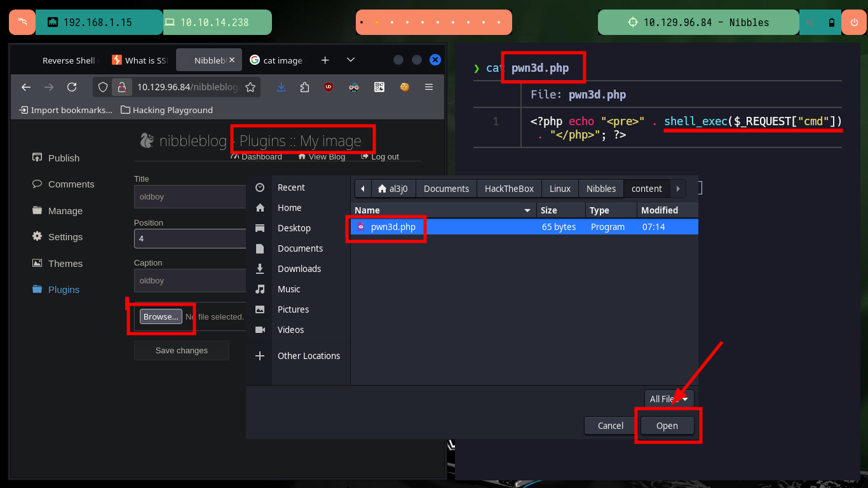This screenshot has width=868, height=488.
Task: Click path bar right scroll arrow
Action: coord(678,189)
